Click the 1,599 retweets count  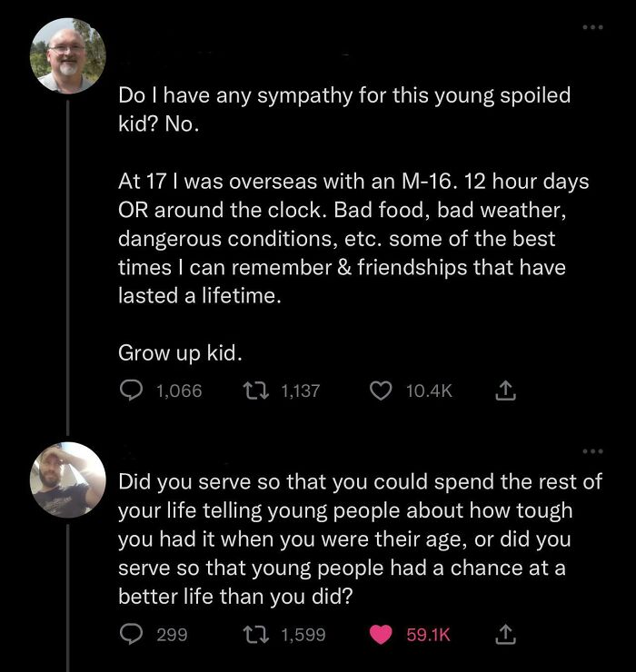303,635
